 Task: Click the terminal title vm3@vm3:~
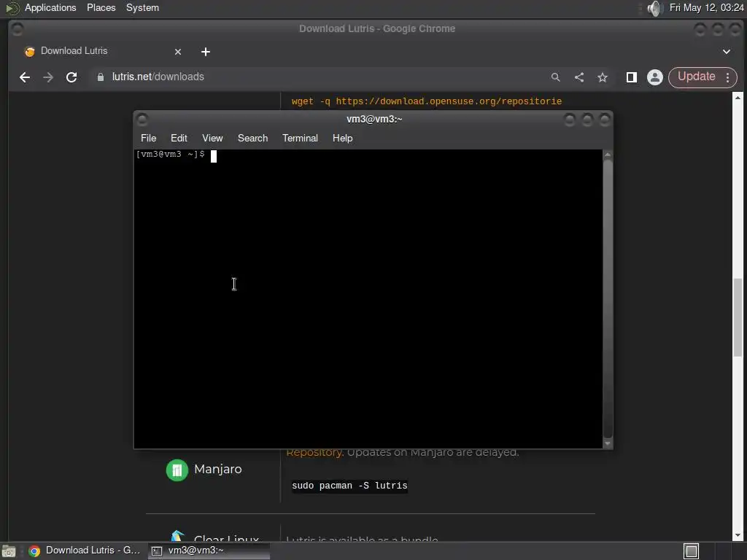(x=374, y=119)
